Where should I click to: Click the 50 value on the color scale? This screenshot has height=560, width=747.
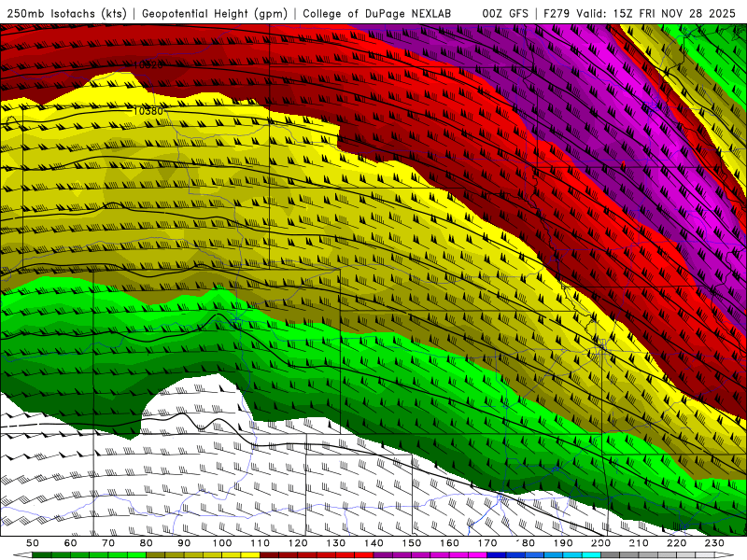pos(33,543)
